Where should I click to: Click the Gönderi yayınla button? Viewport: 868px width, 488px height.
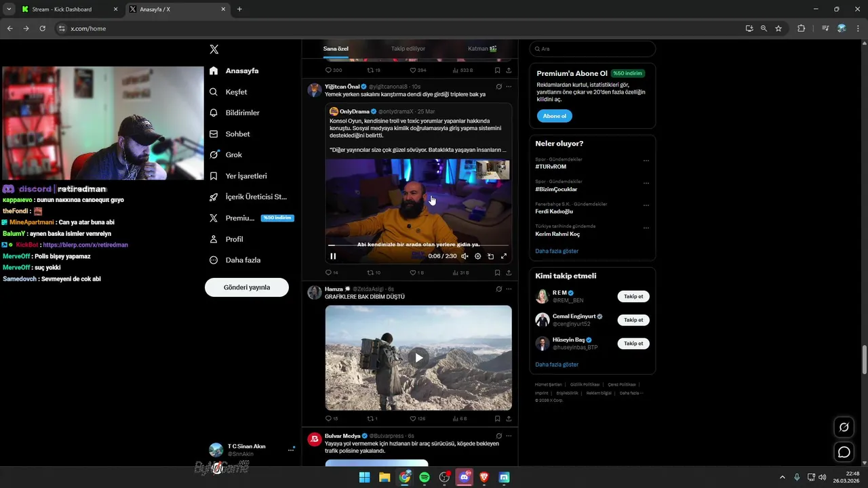pyautogui.click(x=247, y=287)
